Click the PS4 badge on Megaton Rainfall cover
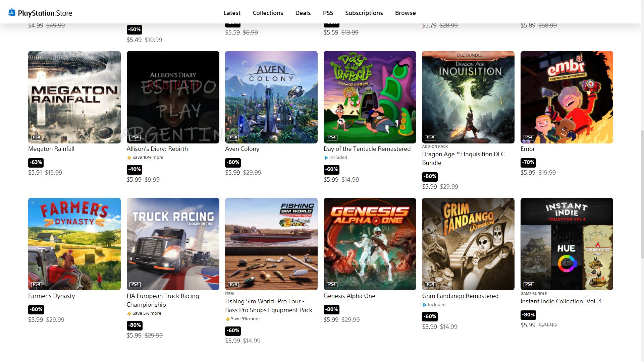The height and width of the screenshot is (362, 644). point(36,137)
